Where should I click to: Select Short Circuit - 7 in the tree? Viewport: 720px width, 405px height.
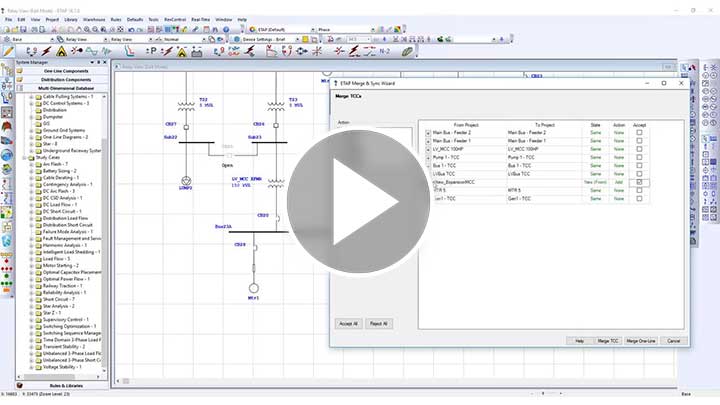58,299
